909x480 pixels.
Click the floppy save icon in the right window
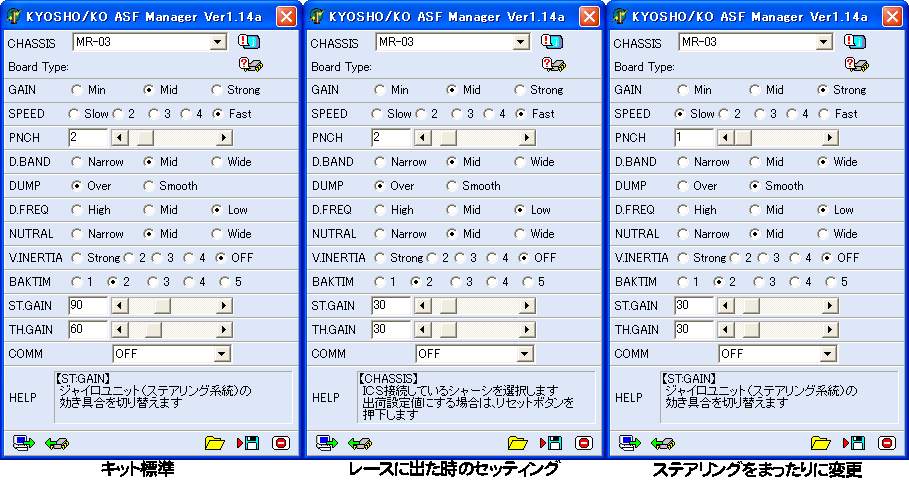point(855,443)
